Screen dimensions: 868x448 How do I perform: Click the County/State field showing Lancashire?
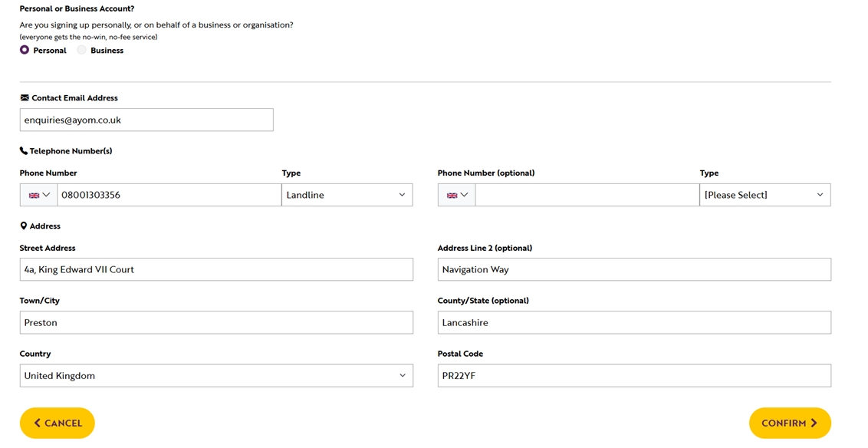(x=634, y=322)
